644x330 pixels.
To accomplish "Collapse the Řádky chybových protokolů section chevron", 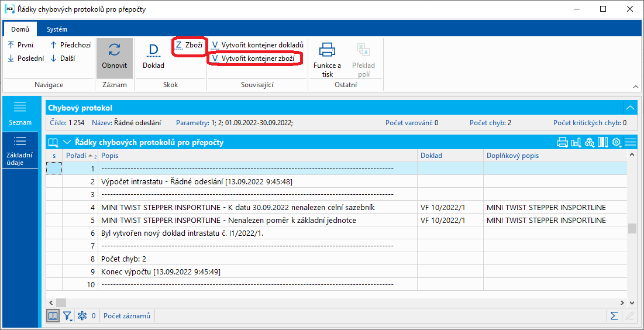I will coord(67,143).
